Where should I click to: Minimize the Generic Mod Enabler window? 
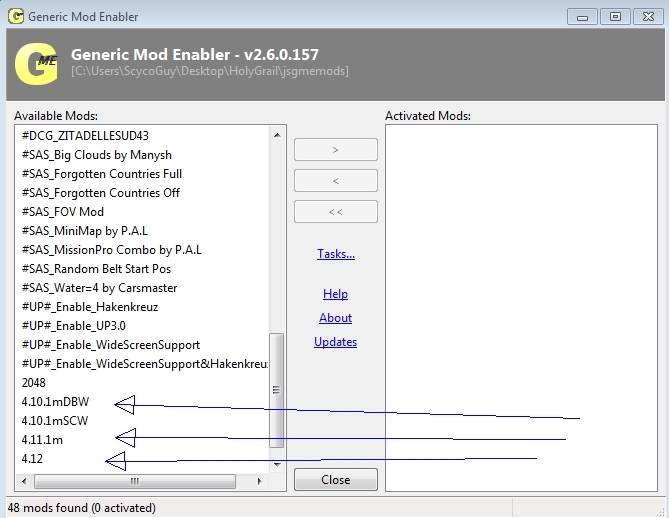point(582,17)
